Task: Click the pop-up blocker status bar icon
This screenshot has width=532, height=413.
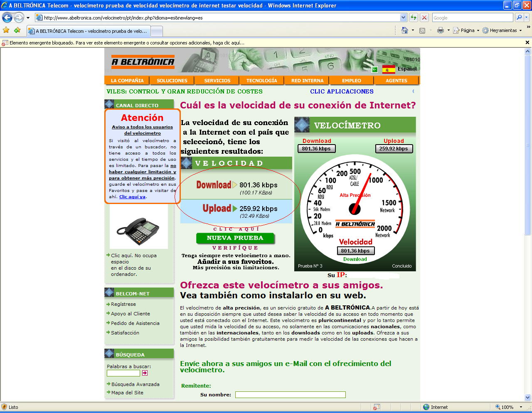Action: coord(377,407)
